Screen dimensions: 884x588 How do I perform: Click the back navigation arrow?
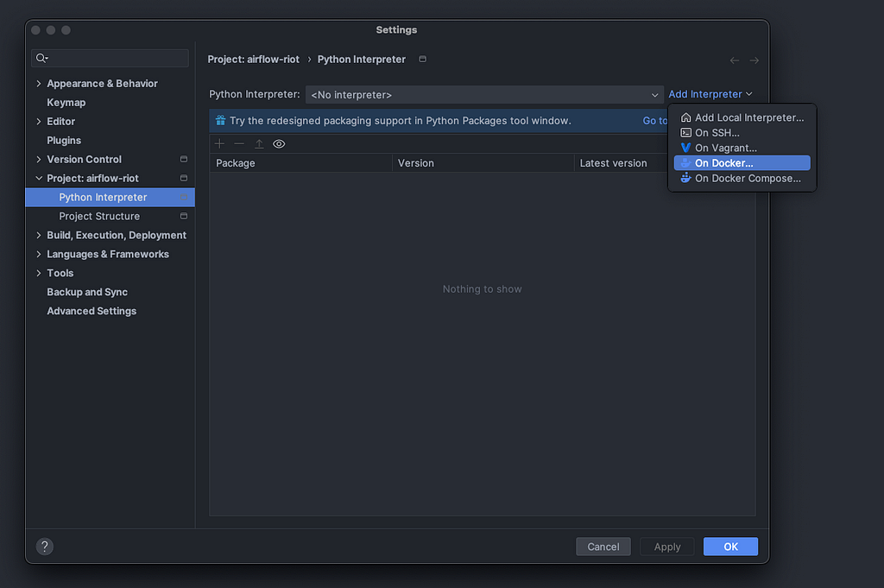734,60
